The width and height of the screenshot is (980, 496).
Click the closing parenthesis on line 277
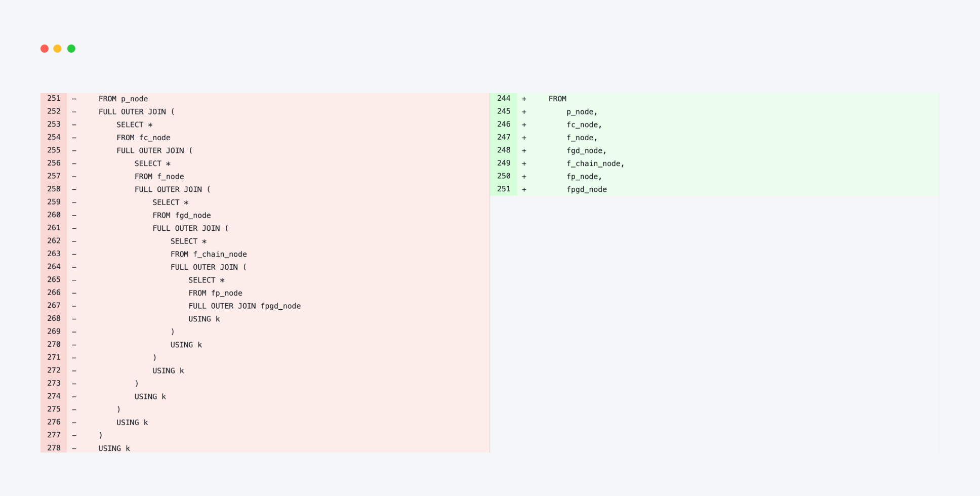(101, 435)
